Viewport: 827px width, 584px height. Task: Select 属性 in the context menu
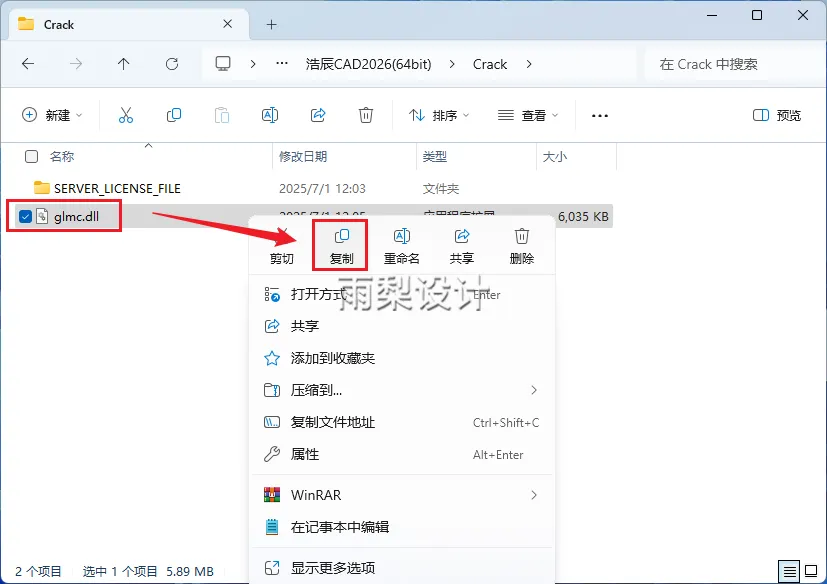402,454
